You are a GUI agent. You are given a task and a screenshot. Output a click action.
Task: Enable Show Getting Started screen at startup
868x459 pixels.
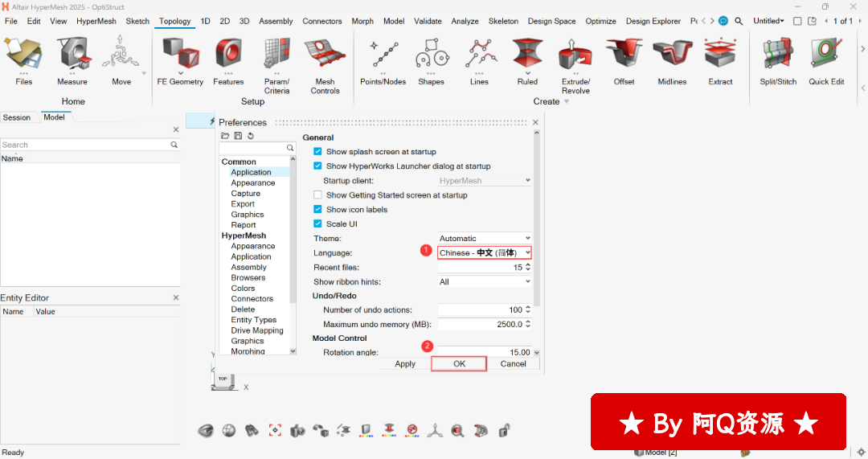317,195
